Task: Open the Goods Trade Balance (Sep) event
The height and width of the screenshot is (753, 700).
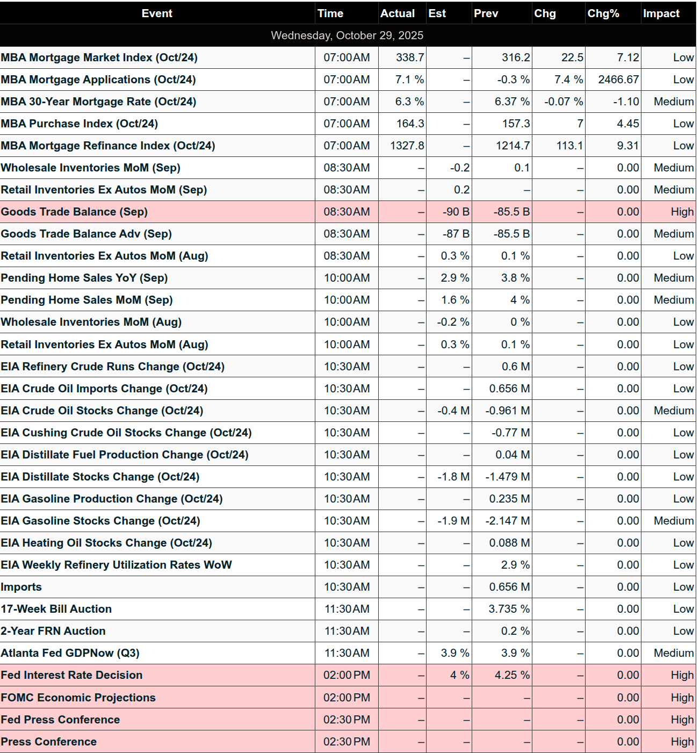Action: click(x=74, y=212)
